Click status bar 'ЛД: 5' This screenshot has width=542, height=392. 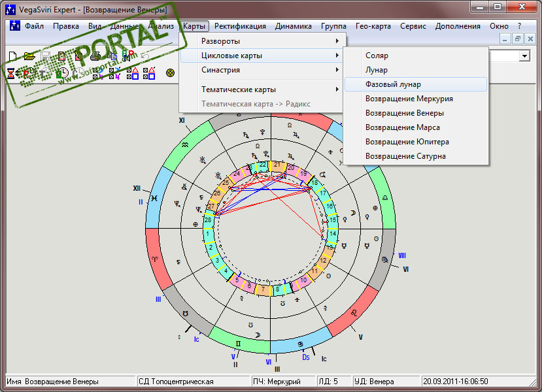pos(334,382)
